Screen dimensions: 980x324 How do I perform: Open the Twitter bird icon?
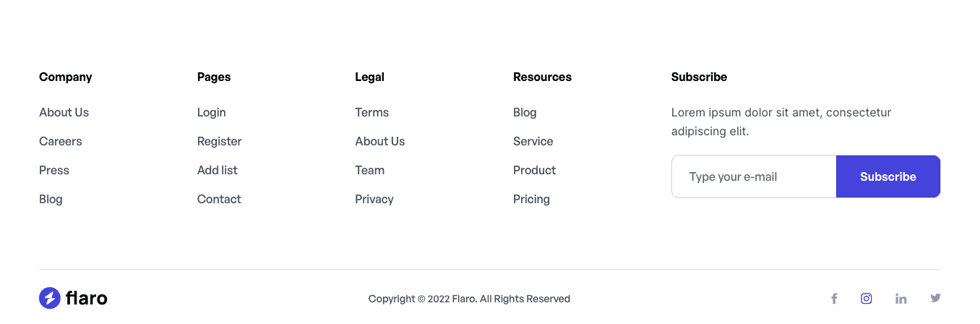pyautogui.click(x=935, y=298)
